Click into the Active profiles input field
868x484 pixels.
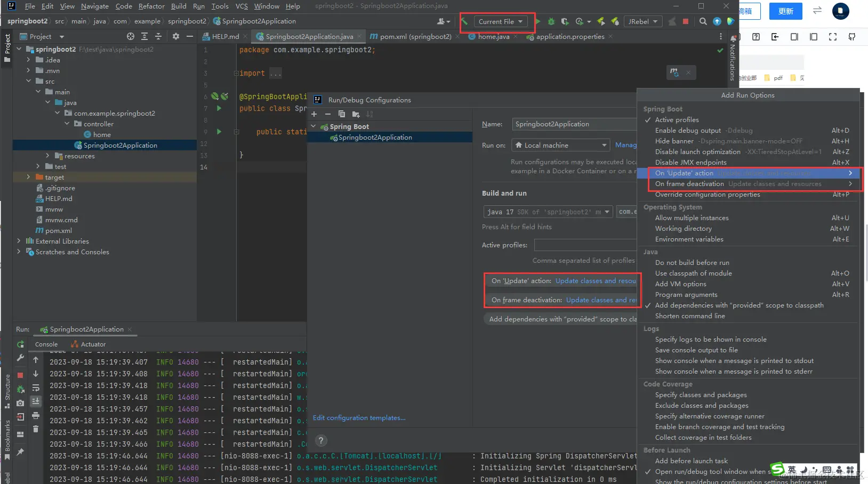(x=585, y=245)
